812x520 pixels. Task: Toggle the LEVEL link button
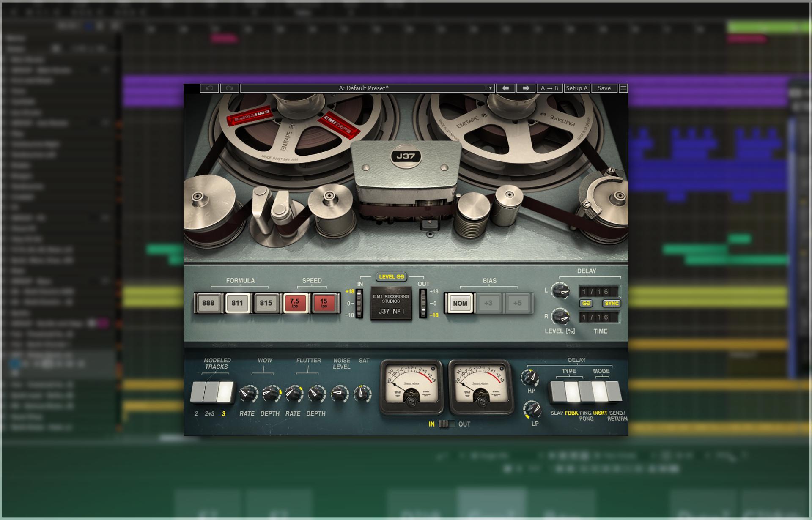coord(392,277)
